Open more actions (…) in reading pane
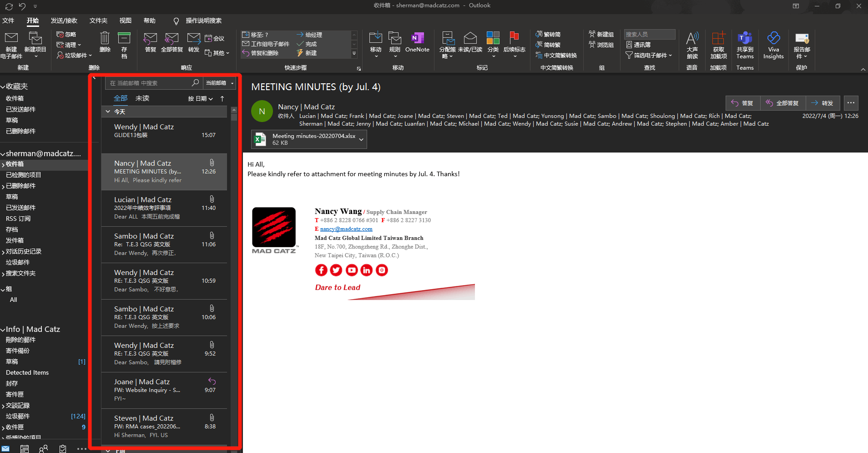The image size is (868, 453). [x=851, y=103]
